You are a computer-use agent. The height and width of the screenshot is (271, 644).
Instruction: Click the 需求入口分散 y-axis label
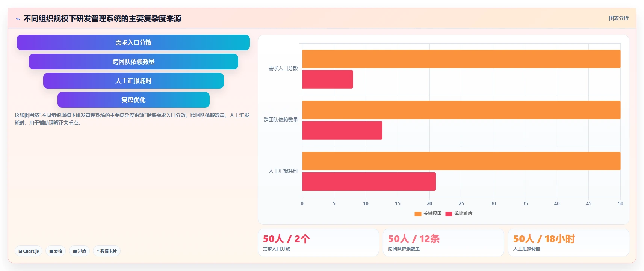click(283, 68)
